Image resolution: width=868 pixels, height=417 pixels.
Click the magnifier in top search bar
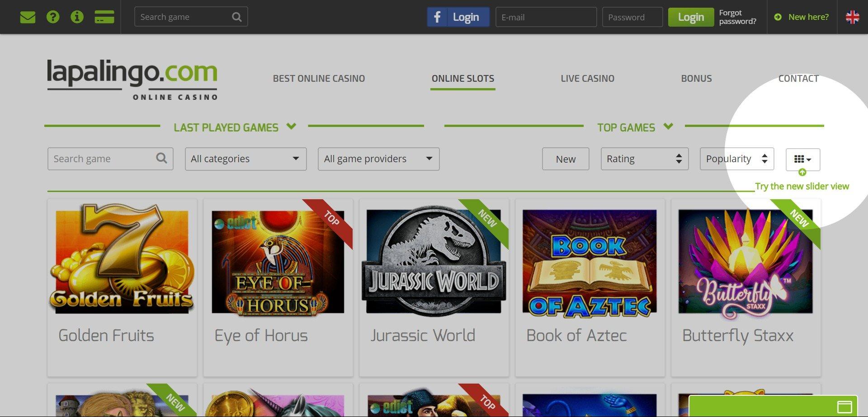tap(236, 17)
